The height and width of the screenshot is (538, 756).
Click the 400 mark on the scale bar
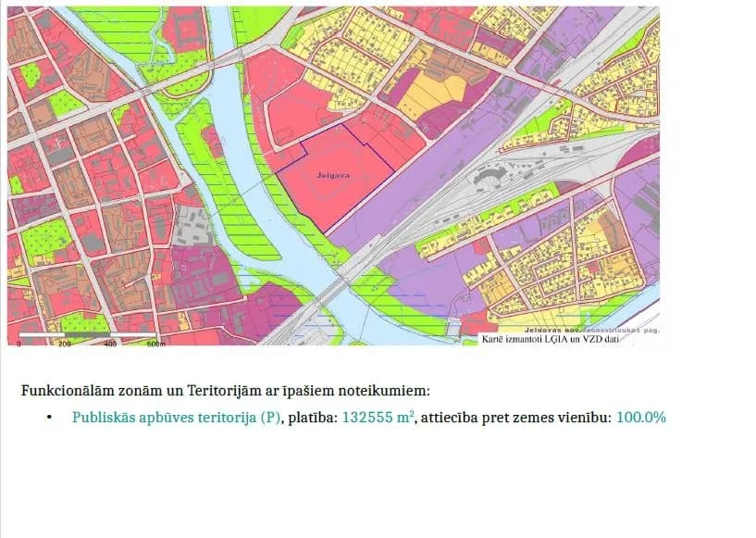click(x=110, y=344)
